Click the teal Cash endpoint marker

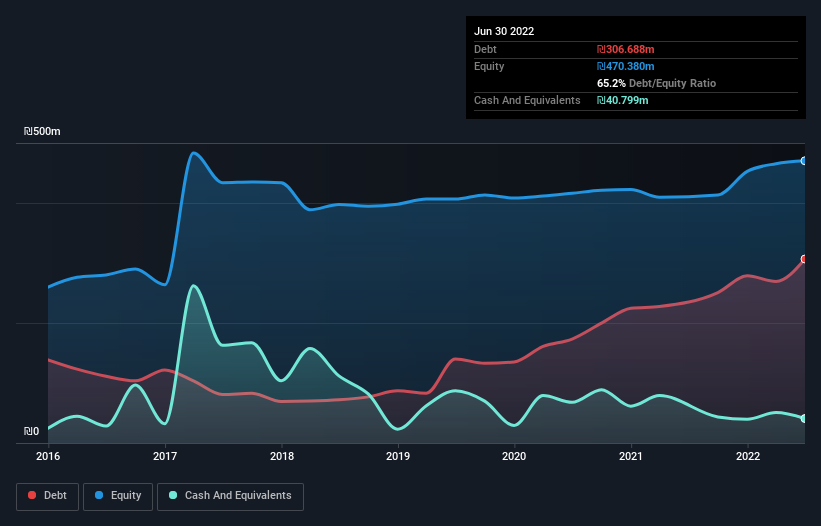click(x=804, y=418)
